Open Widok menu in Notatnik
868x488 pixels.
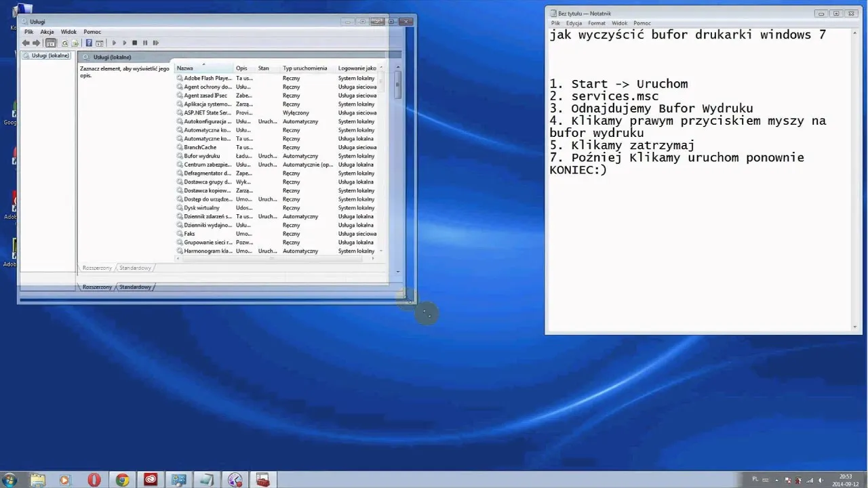coord(619,23)
